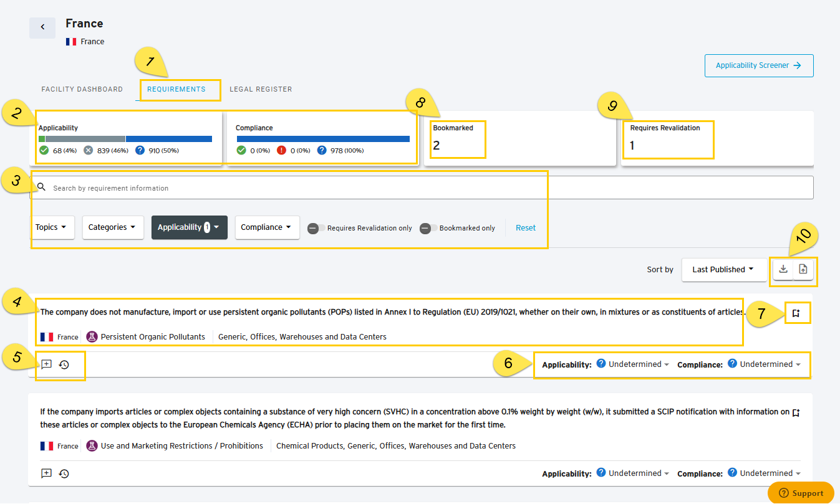Click the Persistent Organic Pollutants topic label

point(153,337)
